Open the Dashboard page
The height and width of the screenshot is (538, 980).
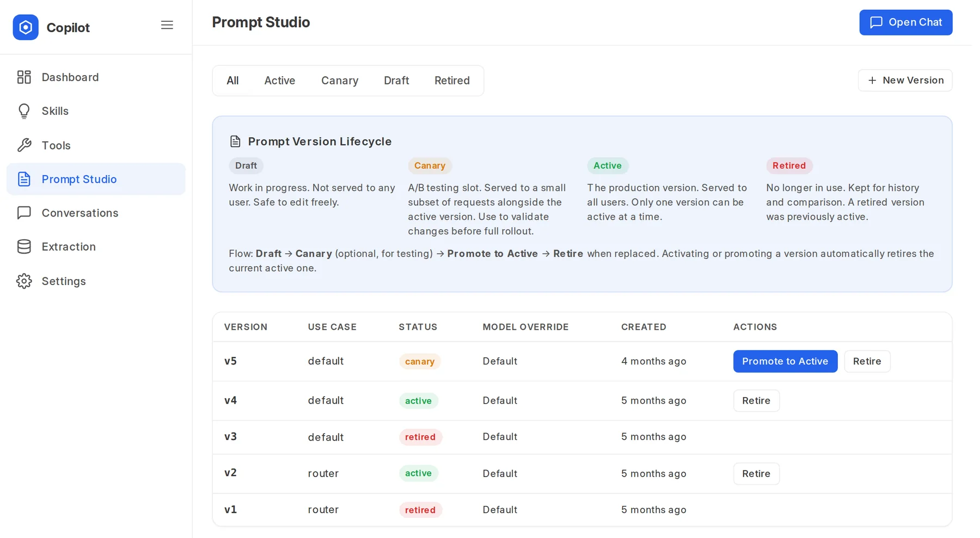(96, 77)
